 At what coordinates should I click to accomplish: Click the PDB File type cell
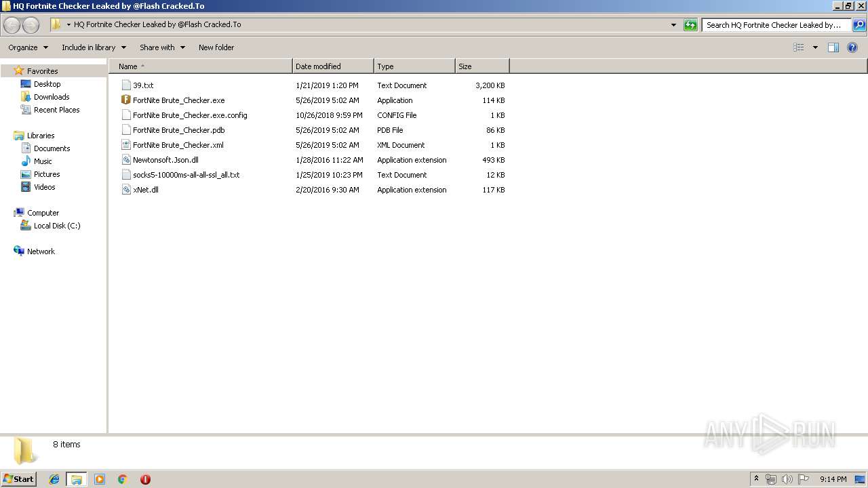(x=390, y=130)
